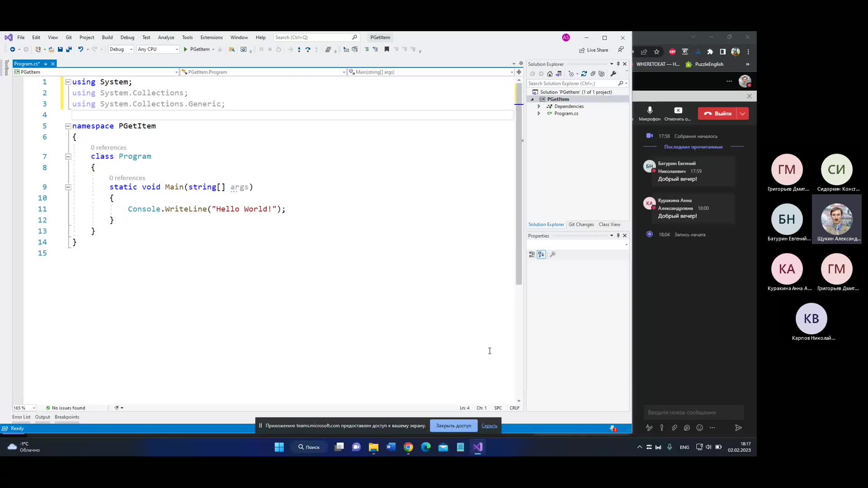This screenshot has width=868, height=488.
Task: Open the dropdown arrow next to Выйти
Action: pyautogui.click(x=743, y=113)
